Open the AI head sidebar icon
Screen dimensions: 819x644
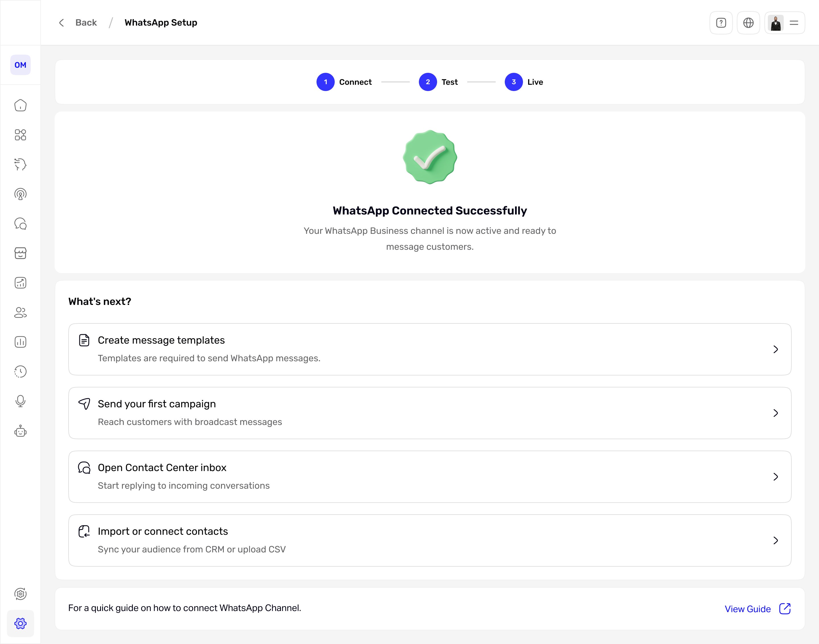click(20, 164)
